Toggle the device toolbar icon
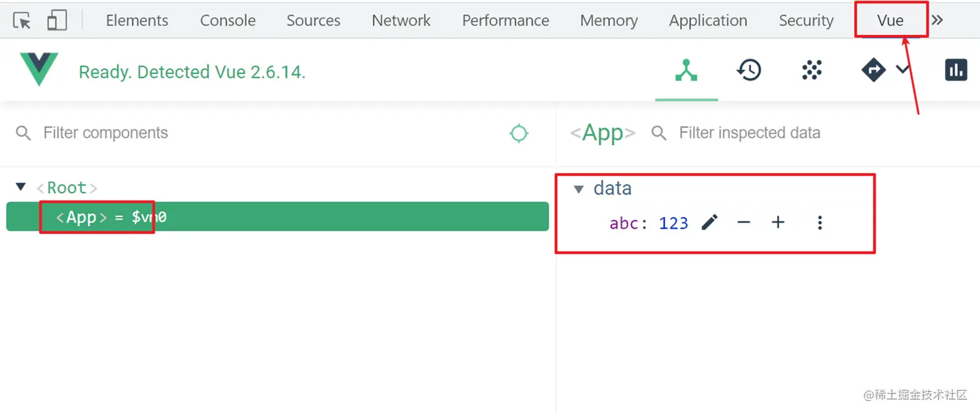The width and height of the screenshot is (980, 414). point(57,20)
